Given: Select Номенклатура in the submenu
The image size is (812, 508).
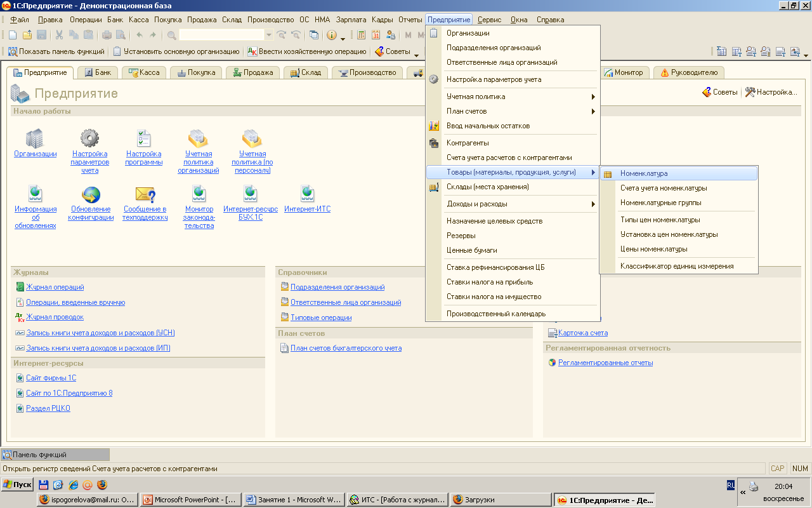Looking at the screenshot, I should pos(679,173).
